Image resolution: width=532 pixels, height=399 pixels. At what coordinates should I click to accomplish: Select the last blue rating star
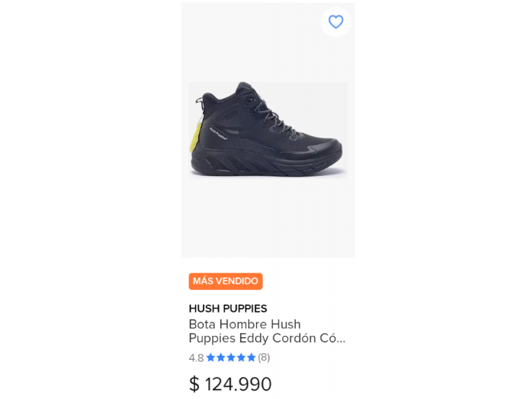click(251, 357)
